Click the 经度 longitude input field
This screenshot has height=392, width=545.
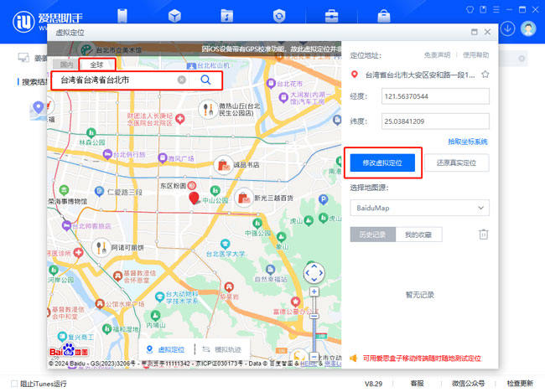coord(435,96)
